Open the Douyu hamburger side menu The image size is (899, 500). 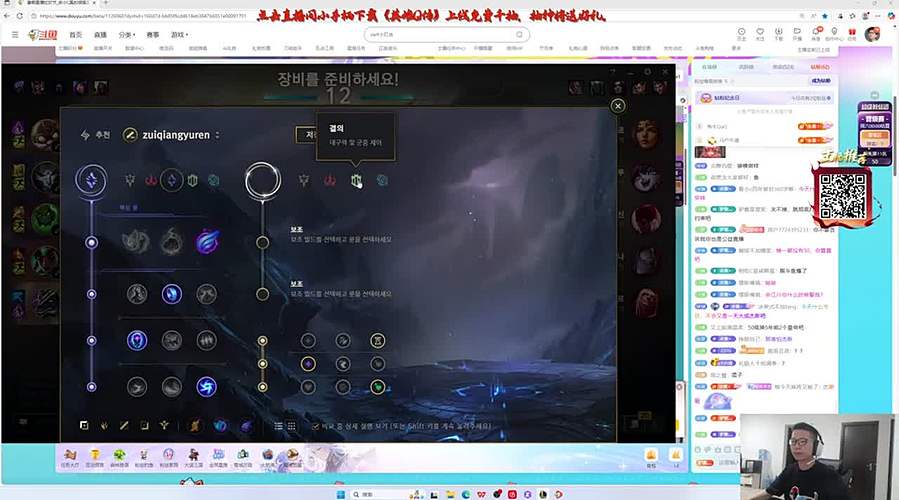[15, 35]
